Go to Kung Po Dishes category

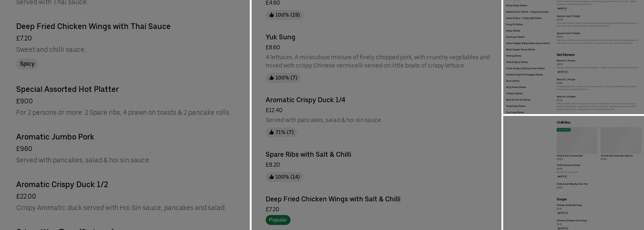click(514, 24)
